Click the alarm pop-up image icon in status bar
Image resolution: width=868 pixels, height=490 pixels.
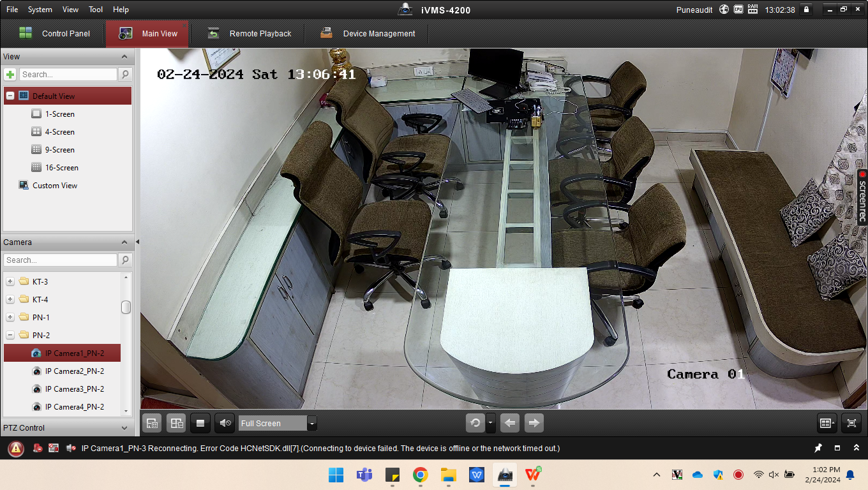[54, 449]
